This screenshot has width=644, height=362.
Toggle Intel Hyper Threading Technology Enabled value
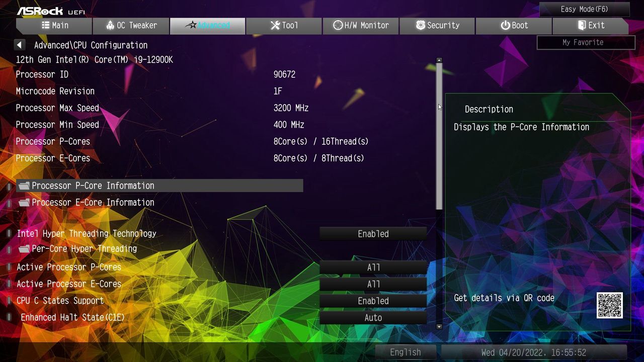373,234
